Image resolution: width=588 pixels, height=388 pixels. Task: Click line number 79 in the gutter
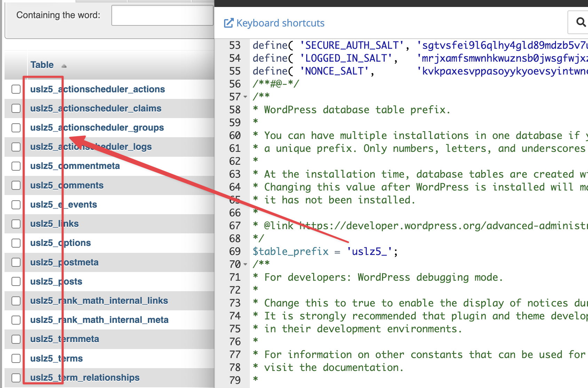(235, 380)
